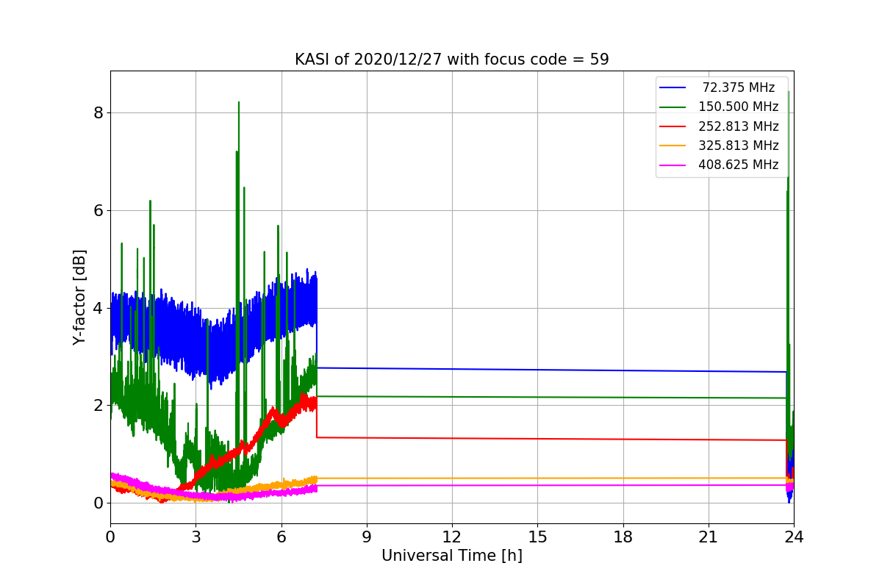Click the 408.625 MHz legend label
The width and height of the screenshot is (882, 588).
tap(739, 165)
